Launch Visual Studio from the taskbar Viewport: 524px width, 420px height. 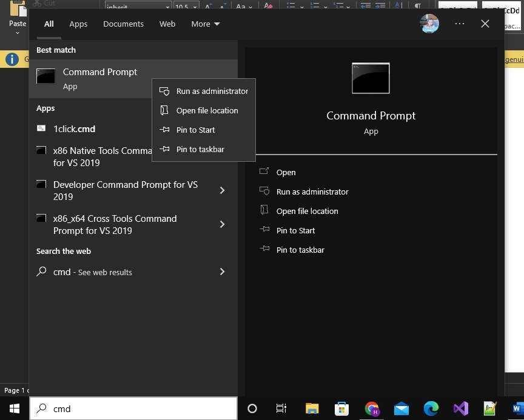(460, 408)
